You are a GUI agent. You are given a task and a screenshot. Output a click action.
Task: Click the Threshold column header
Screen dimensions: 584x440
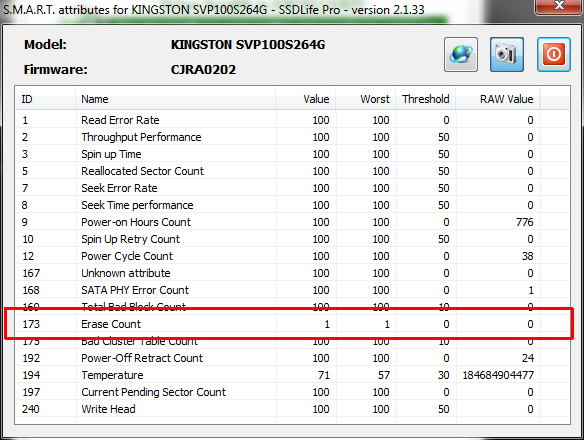pyautogui.click(x=425, y=99)
